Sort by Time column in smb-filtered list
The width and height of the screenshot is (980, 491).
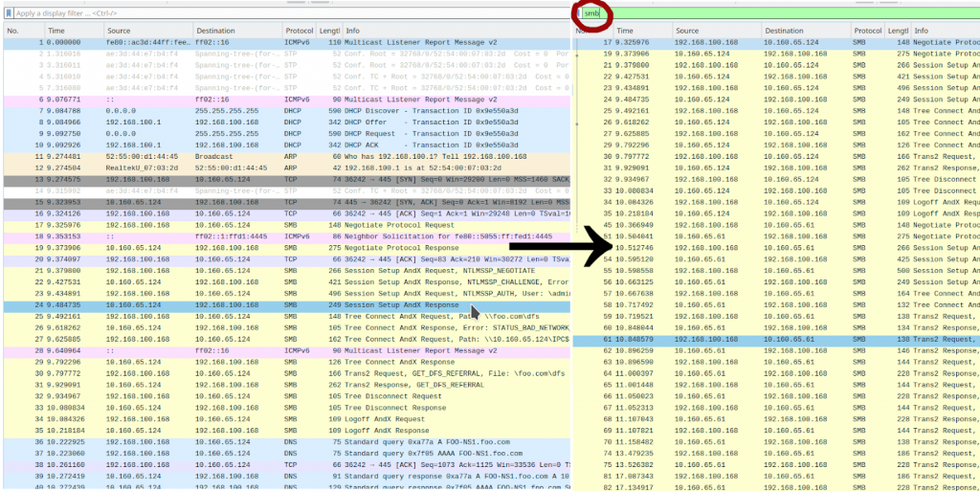click(642, 31)
